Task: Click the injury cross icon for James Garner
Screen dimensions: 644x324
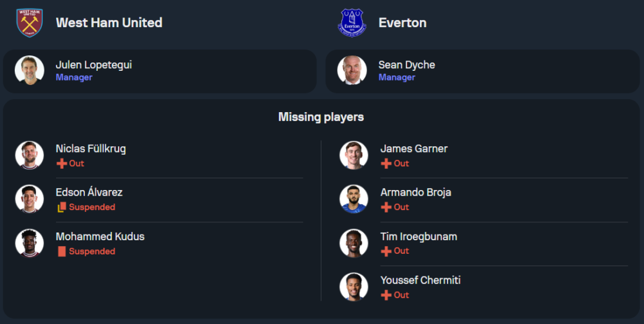Action: pos(386,164)
